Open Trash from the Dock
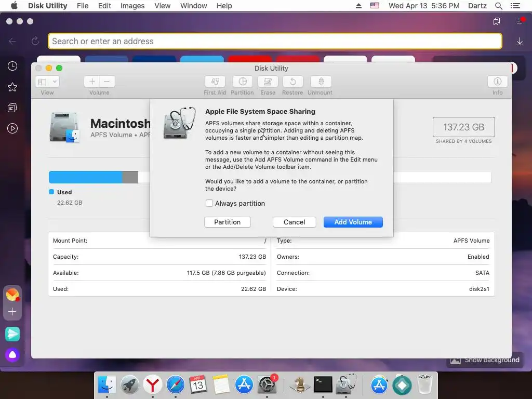The height and width of the screenshot is (399, 532). [x=425, y=384]
